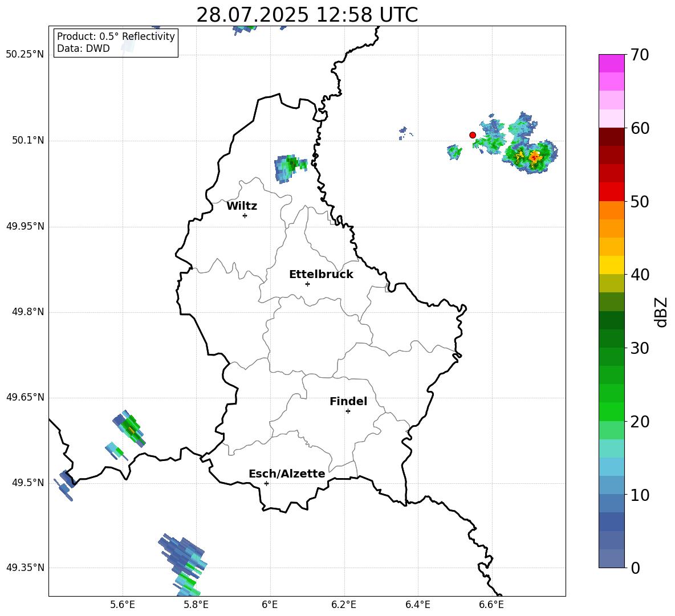The width and height of the screenshot is (675, 616).
Task: Click the 49.5°N latitude label
Action: [27, 482]
